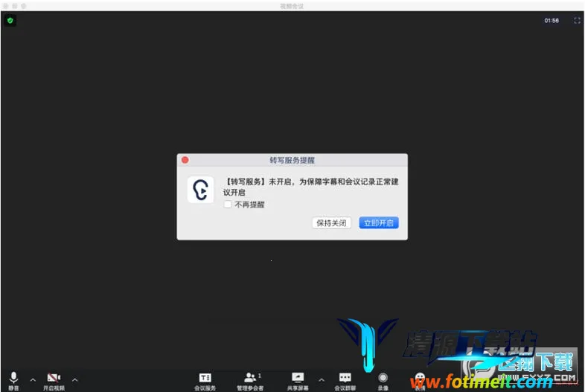Expand the share screen options arrow
This screenshot has width=585, height=392.
pos(322,379)
